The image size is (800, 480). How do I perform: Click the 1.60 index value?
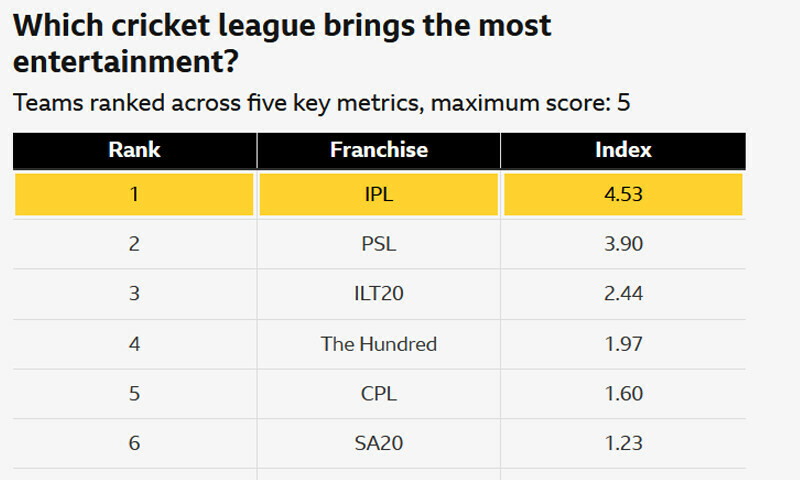(x=622, y=393)
